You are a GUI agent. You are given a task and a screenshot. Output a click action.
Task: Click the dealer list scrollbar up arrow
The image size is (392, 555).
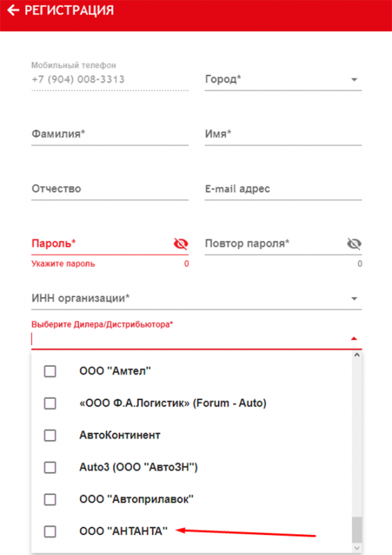tap(357, 355)
